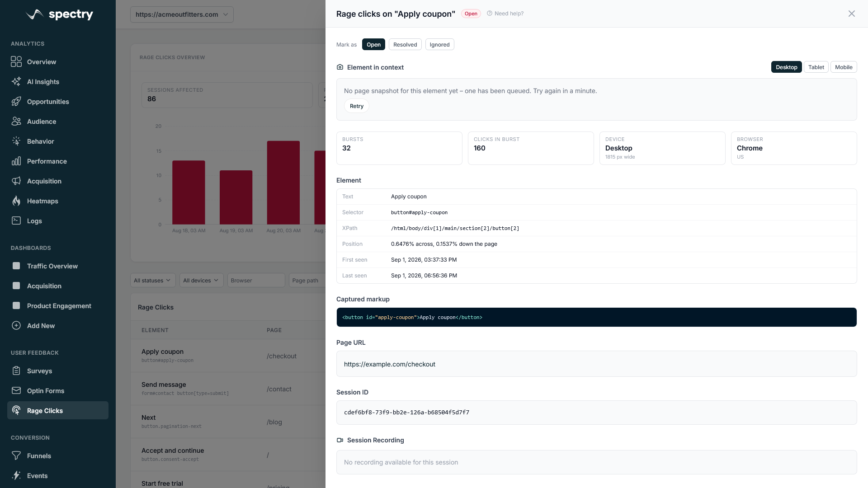Switch element context to Mobile view
868x488 pixels.
point(844,67)
